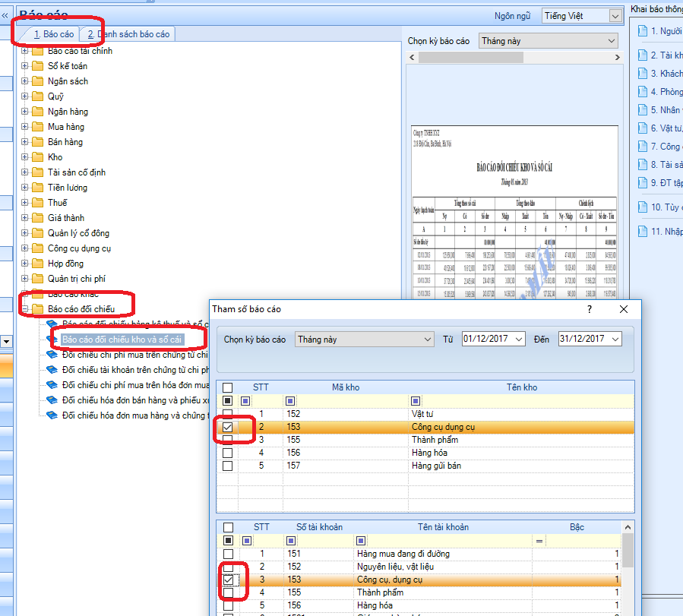Click report icon for 'Đối chiếu tài khoản trên chứng từ'
Viewport: 683px width, 616px height.
point(52,370)
